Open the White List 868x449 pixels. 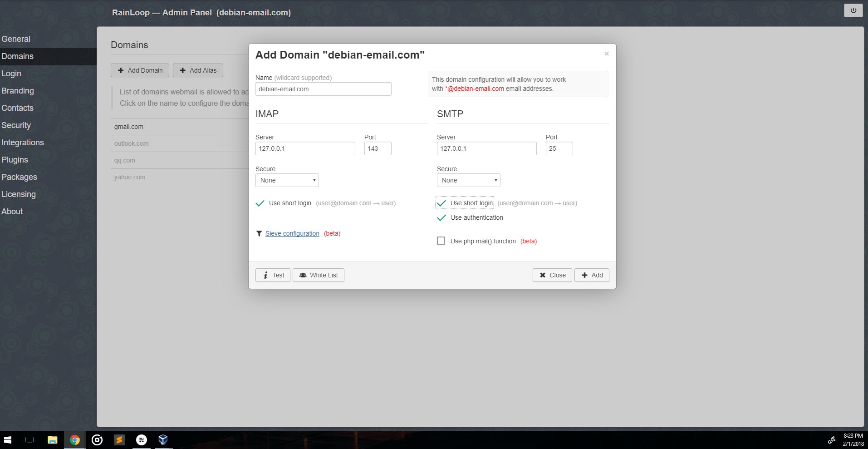319,275
